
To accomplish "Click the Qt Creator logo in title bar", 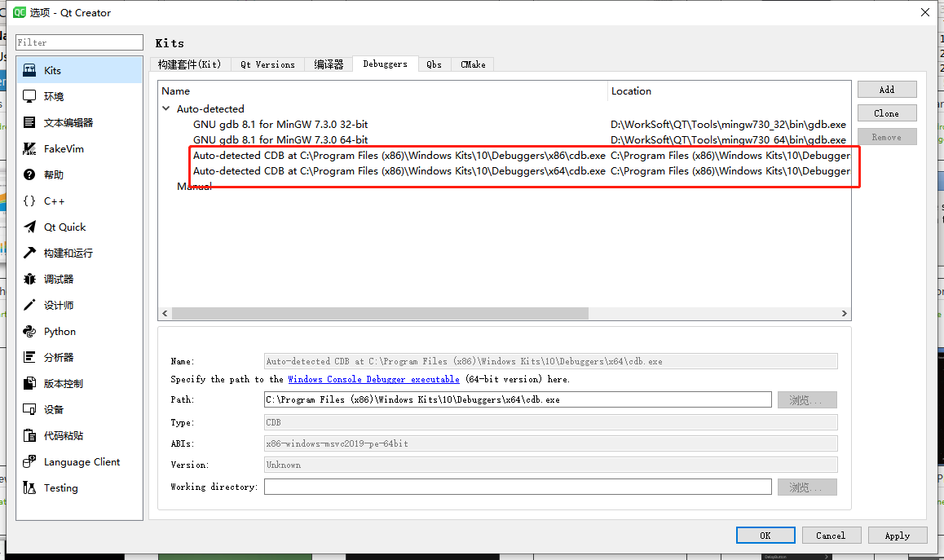I will [20, 12].
